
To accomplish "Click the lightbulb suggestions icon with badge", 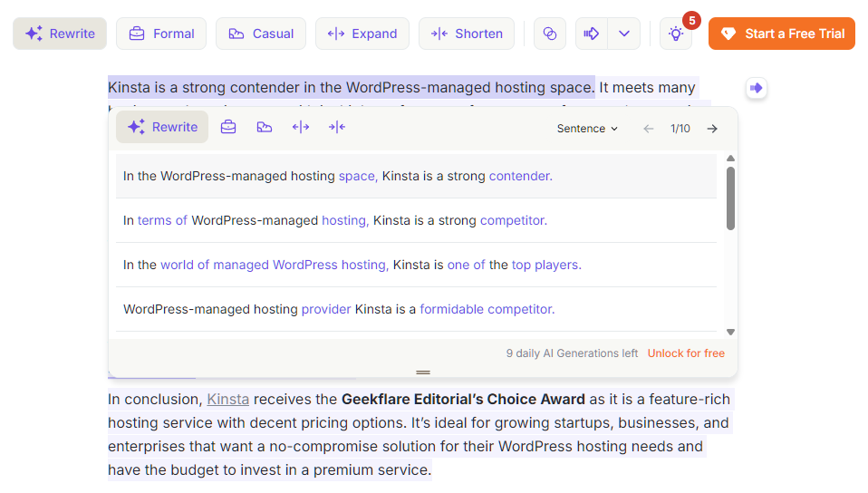I will (x=676, y=34).
